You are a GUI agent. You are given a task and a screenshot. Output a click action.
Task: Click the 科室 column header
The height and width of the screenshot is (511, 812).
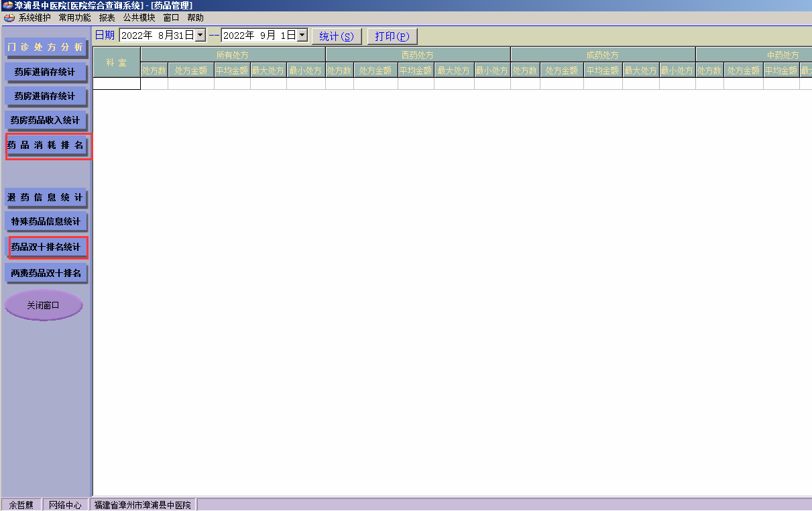tap(117, 62)
